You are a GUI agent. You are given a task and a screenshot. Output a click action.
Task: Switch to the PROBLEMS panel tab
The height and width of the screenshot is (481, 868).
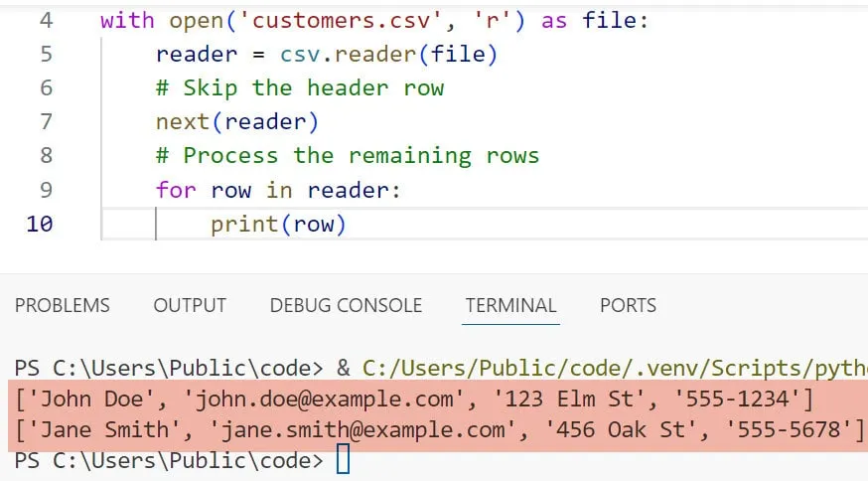tap(62, 305)
